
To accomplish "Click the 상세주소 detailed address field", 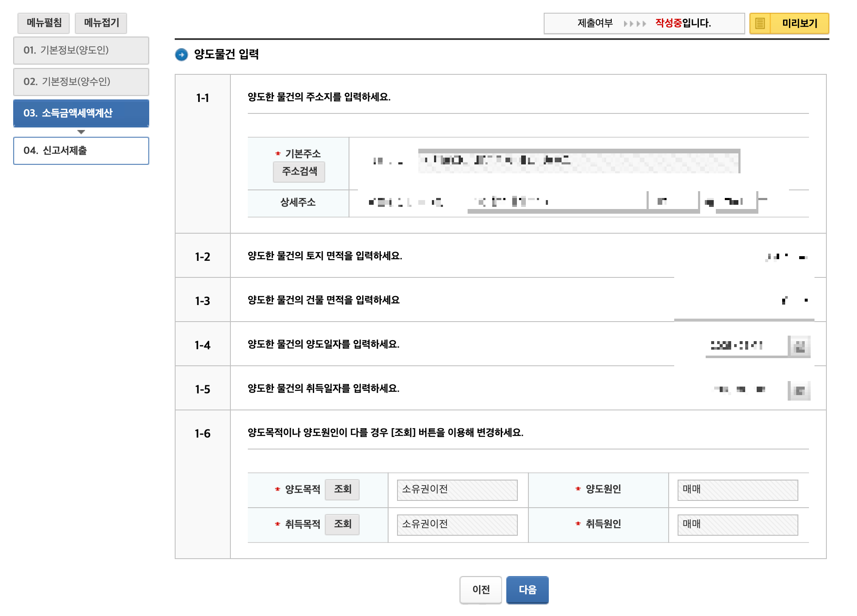I will pyautogui.click(x=557, y=202).
